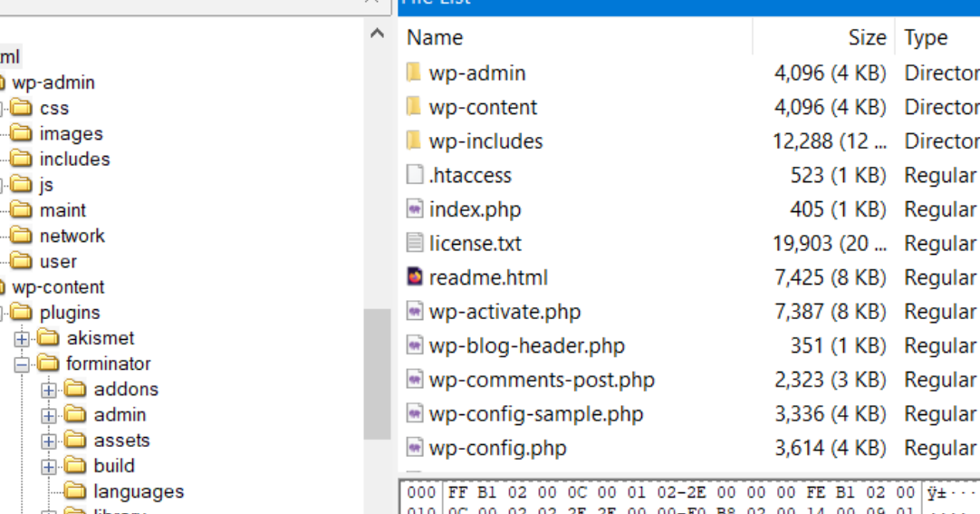This screenshot has width=980, height=514.
Task: Select wp-admin in the directory tree
Action: (x=53, y=82)
